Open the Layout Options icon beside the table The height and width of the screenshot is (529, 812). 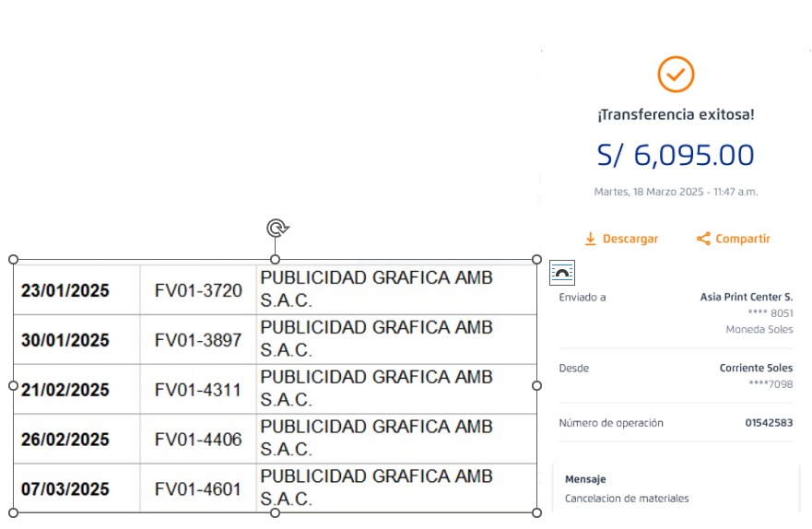562,271
